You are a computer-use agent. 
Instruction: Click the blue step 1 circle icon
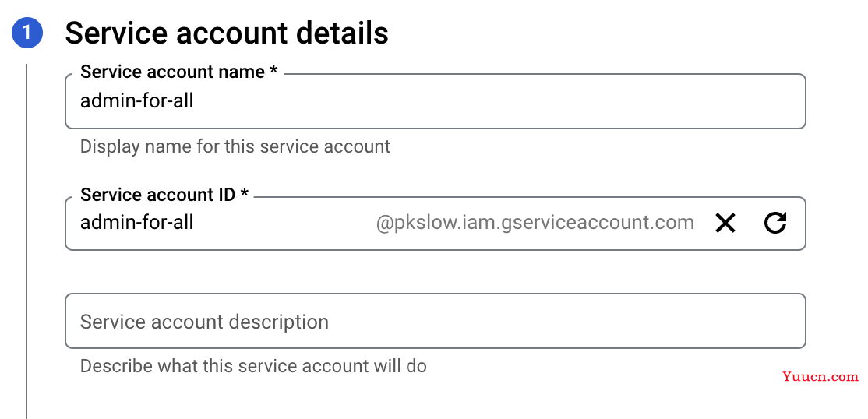26,33
